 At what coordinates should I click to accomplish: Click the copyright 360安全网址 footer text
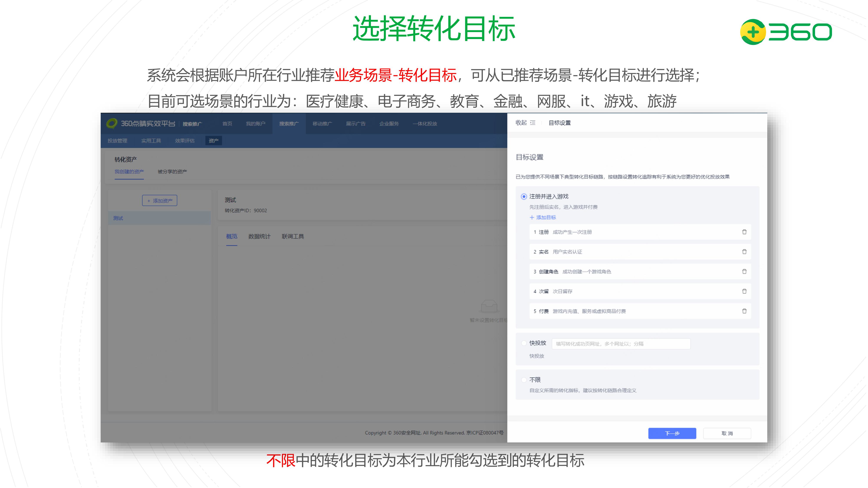(x=434, y=433)
